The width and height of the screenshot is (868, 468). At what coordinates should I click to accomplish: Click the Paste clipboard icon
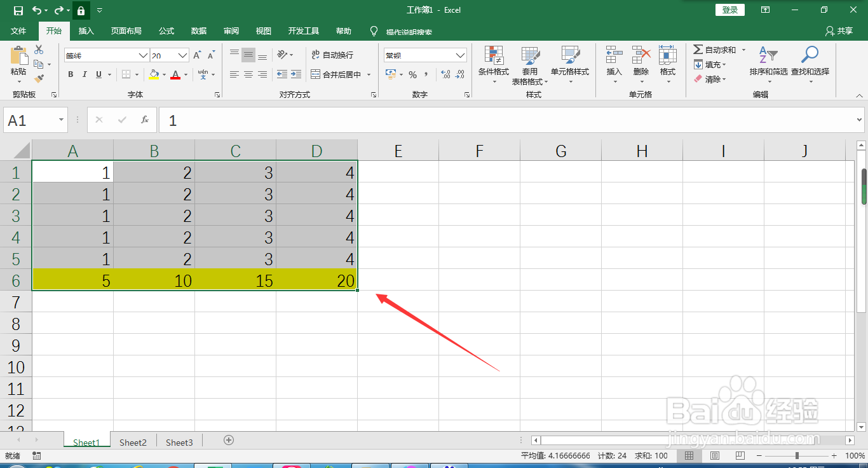18,55
